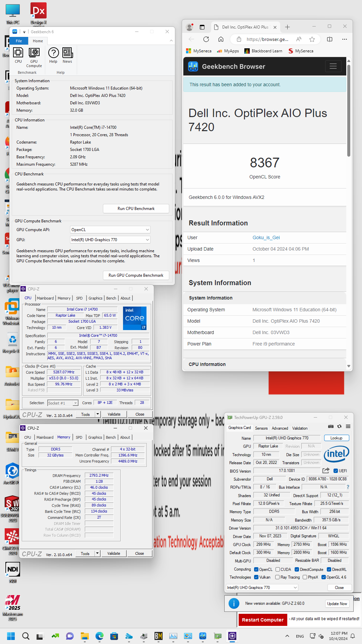Toggle the UEFI checkbox in GPU-Z
Viewport: 362px width, 644px height.
coord(336,471)
